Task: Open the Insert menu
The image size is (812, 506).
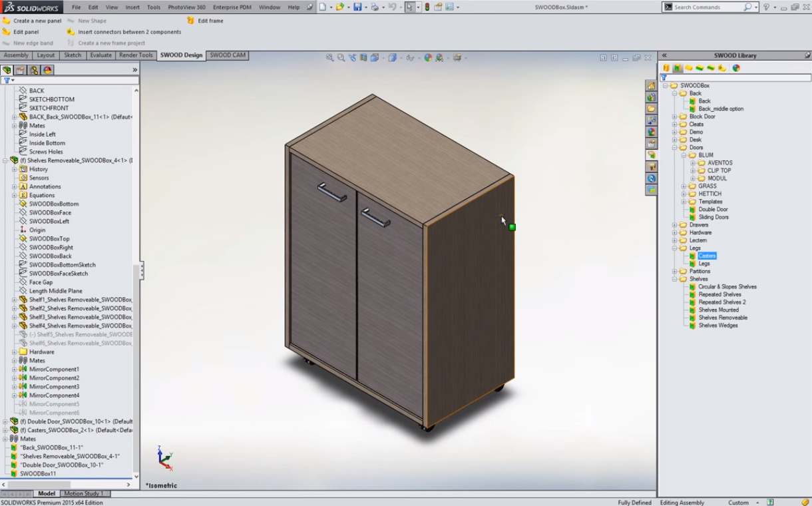Action: pos(132,7)
